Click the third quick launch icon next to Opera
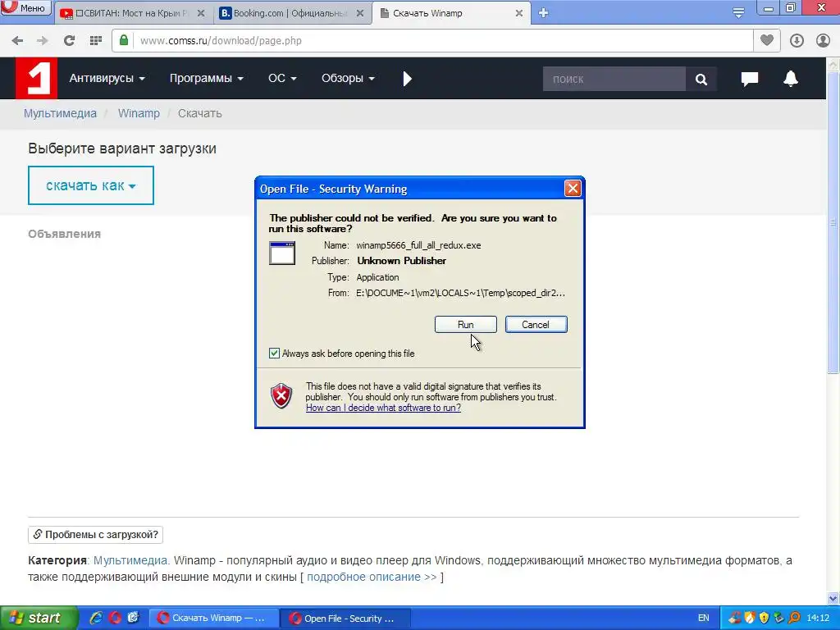840x630 pixels. (x=133, y=618)
